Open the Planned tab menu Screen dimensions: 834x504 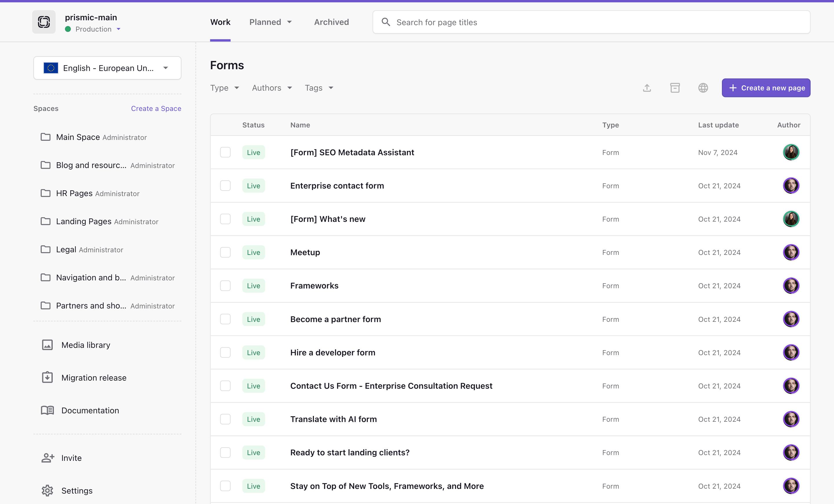pyautogui.click(x=270, y=22)
